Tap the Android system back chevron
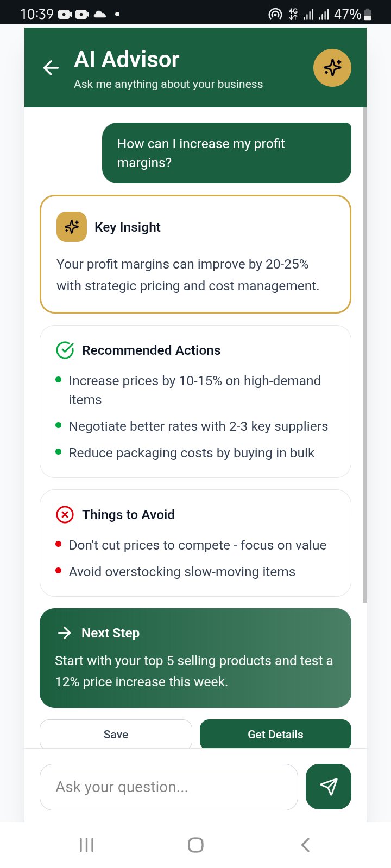391x868 pixels. 305,845
